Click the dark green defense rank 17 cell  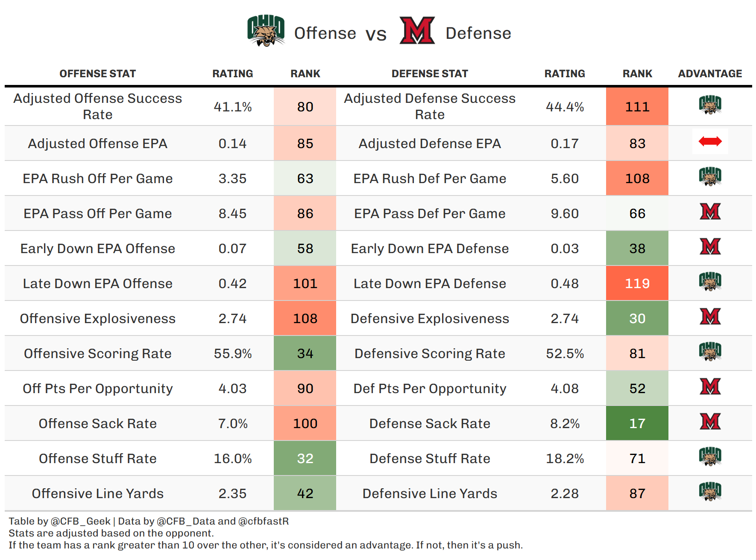(637, 423)
